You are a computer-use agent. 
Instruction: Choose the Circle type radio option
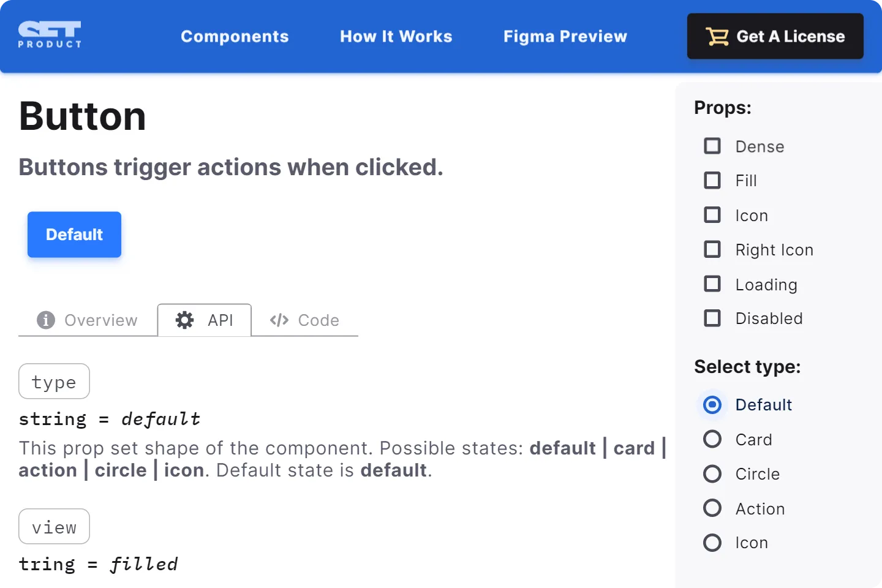point(712,474)
